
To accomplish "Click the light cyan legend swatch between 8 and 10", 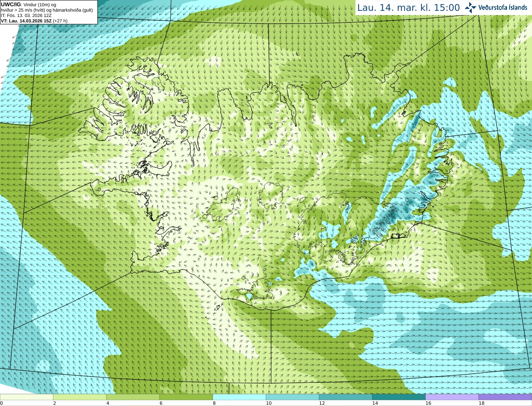I will 239,397.
